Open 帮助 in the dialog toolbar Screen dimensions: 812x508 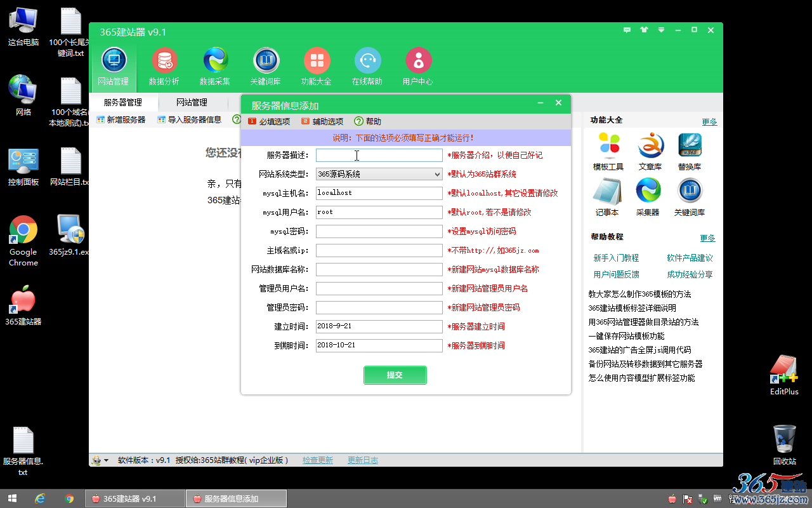(368, 121)
